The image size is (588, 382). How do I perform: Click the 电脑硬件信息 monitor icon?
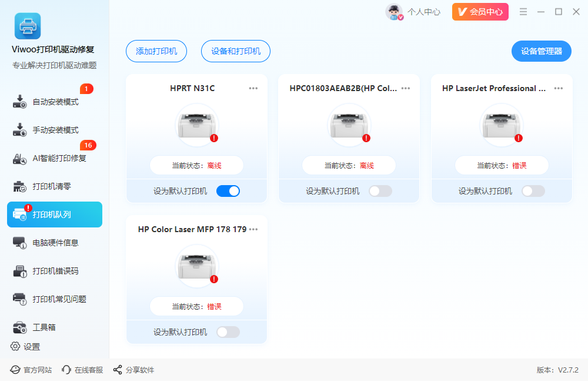[20, 243]
